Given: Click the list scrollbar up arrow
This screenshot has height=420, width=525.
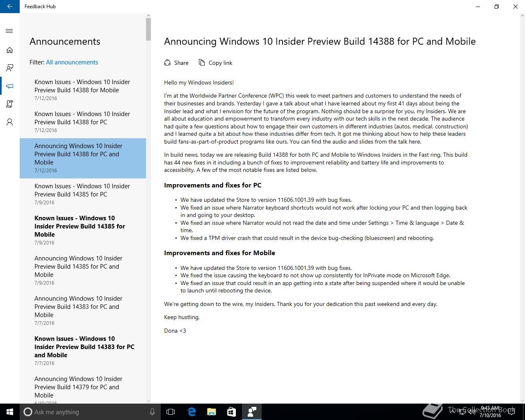Looking at the screenshot, I should [148, 16].
